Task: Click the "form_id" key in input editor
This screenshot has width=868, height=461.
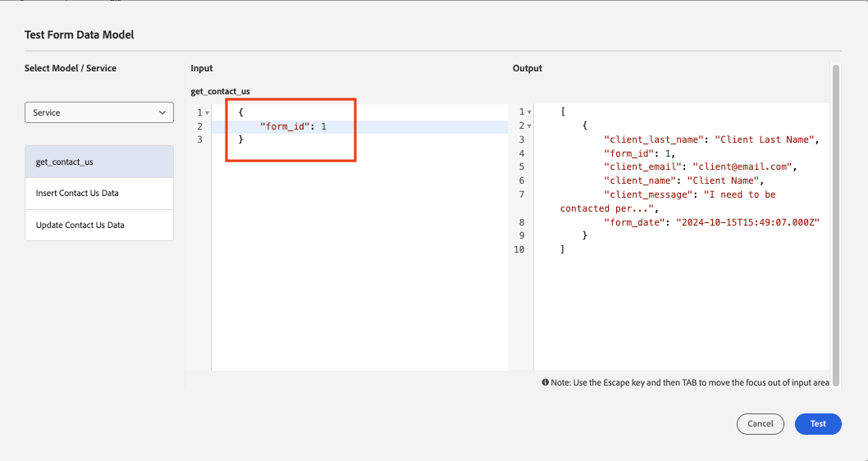Action: pos(283,126)
